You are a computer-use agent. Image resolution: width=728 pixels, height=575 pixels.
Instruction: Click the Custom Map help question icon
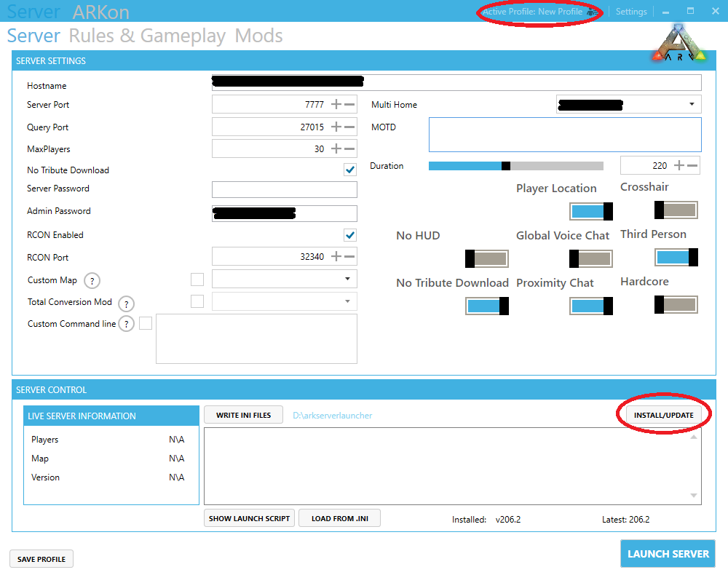tap(92, 281)
